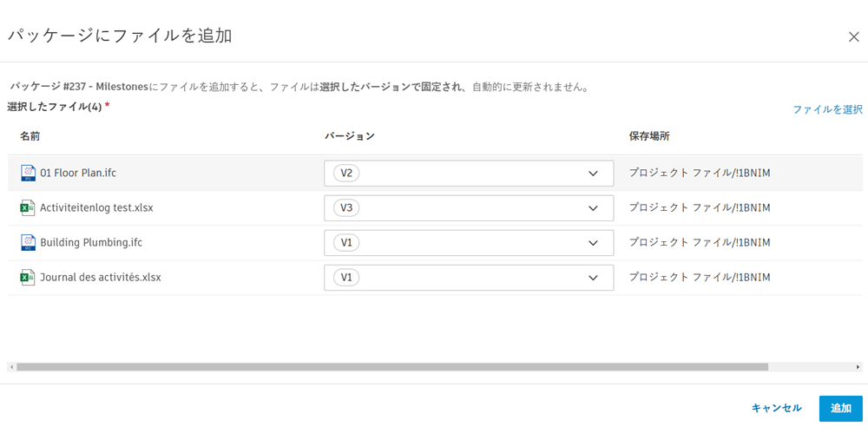Close the パッケージにファイルを追加 dialog

(854, 36)
